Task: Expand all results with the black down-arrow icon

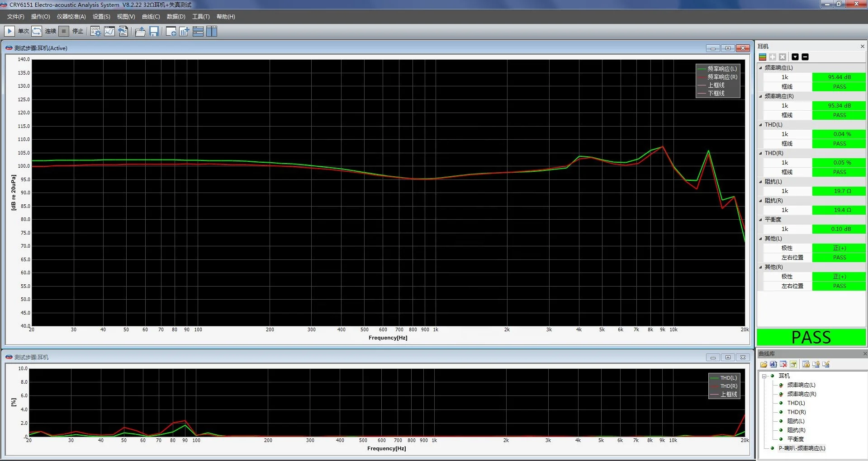Action: pos(795,57)
